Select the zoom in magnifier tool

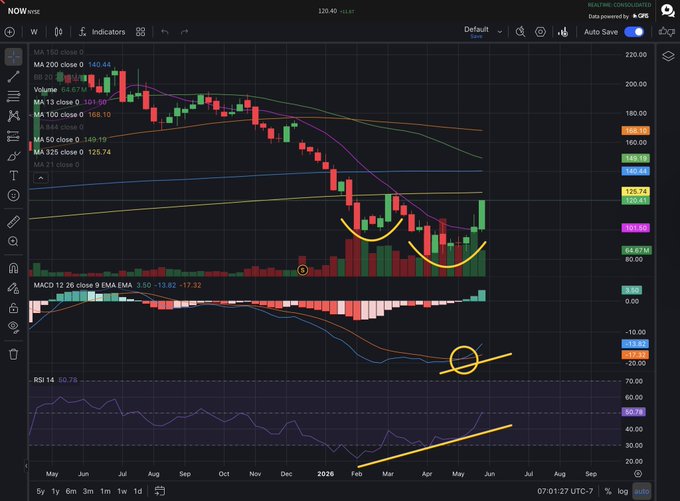(13, 242)
